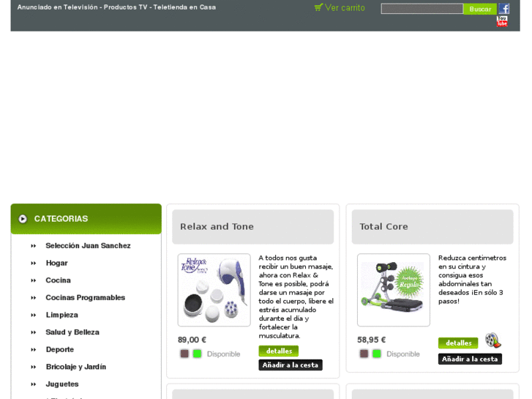
Task: Click arrow icon next to Selección Juan Sanchez
Action: coord(33,246)
